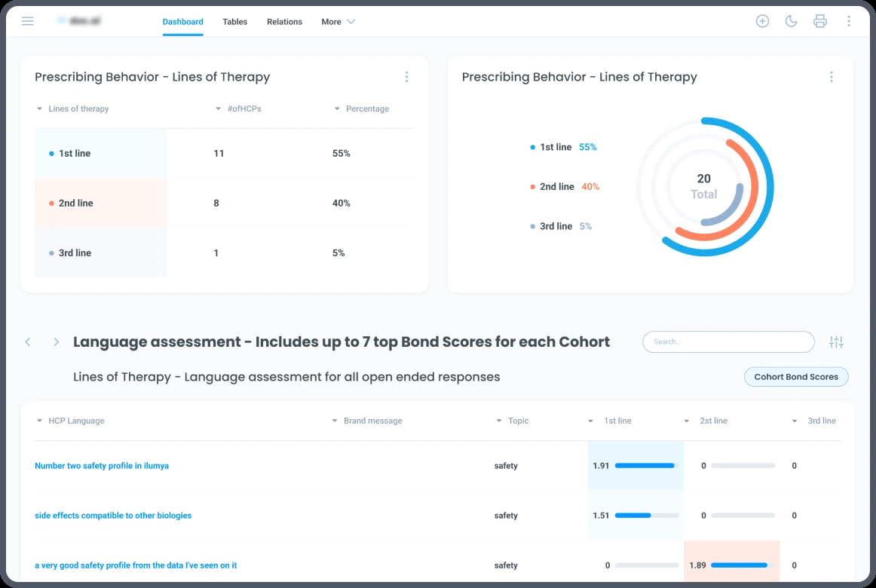Screen dimensions: 876x588
Task: Sort by Percentage column
Action: pos(361,109)
